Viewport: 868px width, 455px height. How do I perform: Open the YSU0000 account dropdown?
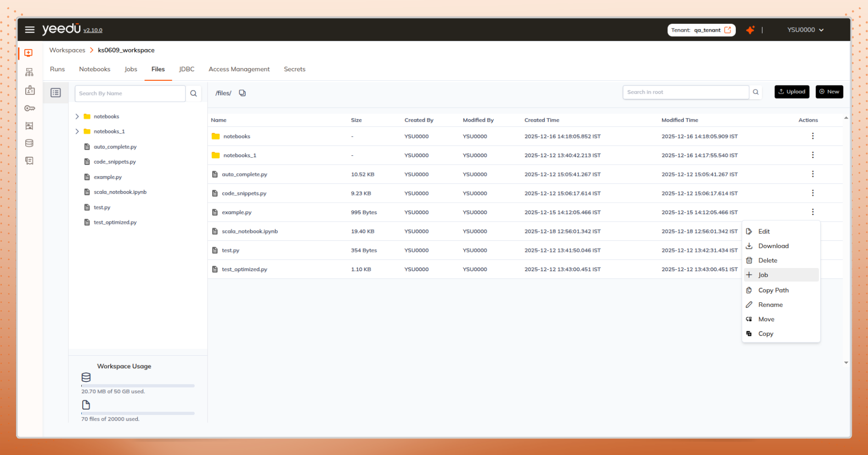point(804,29)
